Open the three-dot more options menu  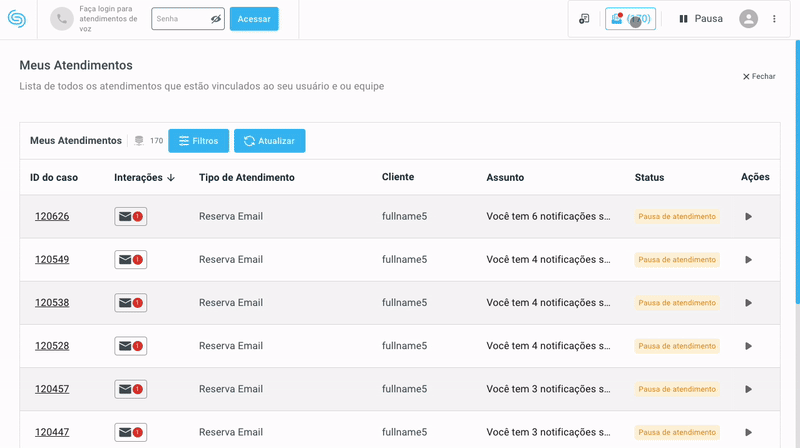coord(774,19)
